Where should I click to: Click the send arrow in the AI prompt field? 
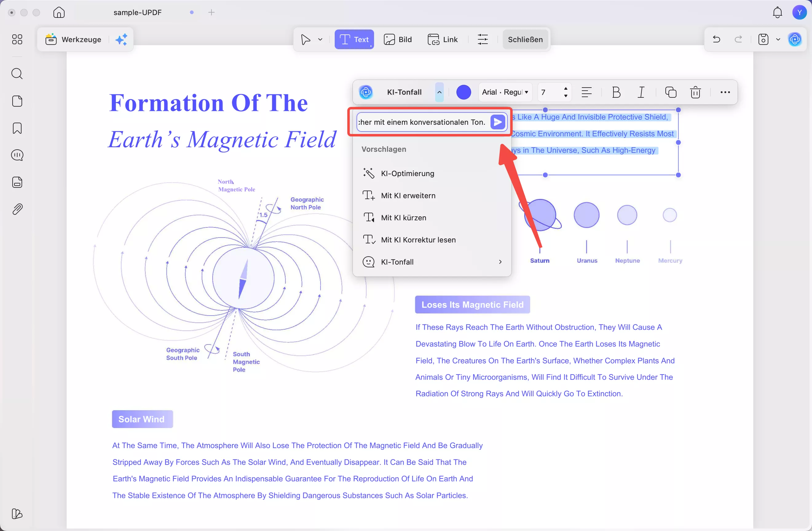pos(498,122)
